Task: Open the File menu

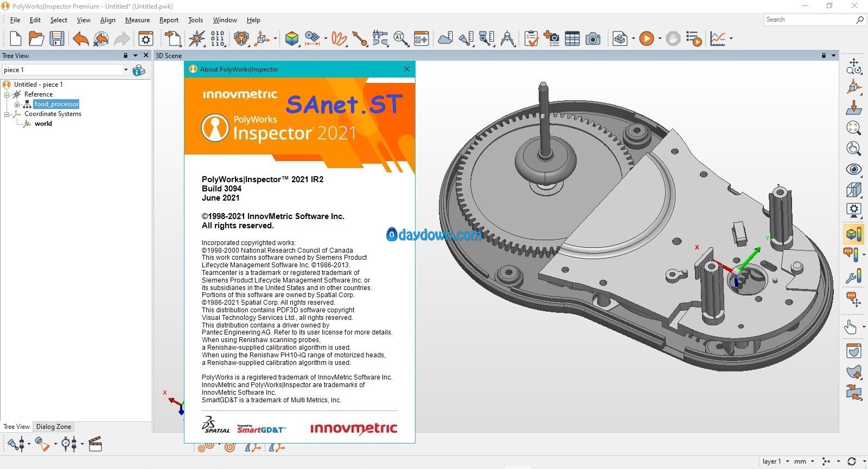Action: point(15,20)
